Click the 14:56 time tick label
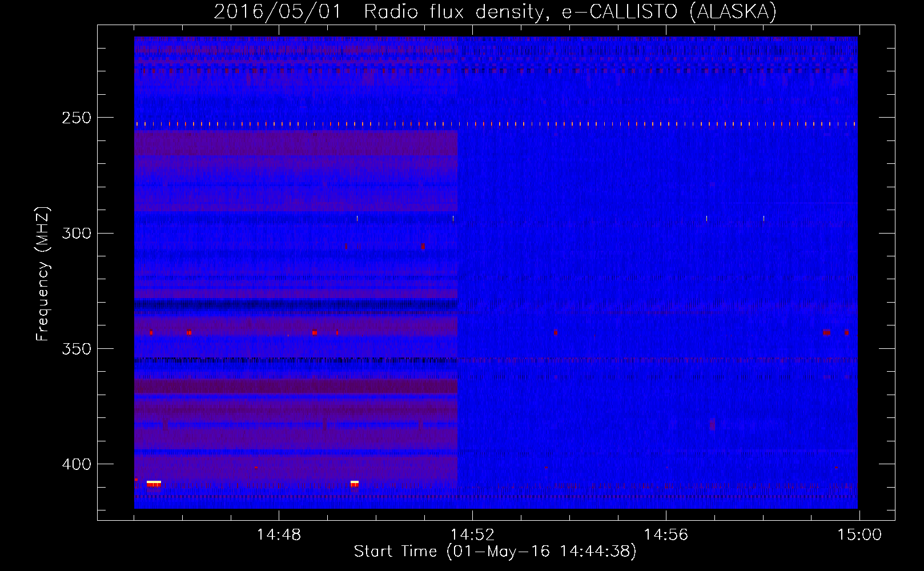This screenshot has height=571, width=924. click(666, 535)
